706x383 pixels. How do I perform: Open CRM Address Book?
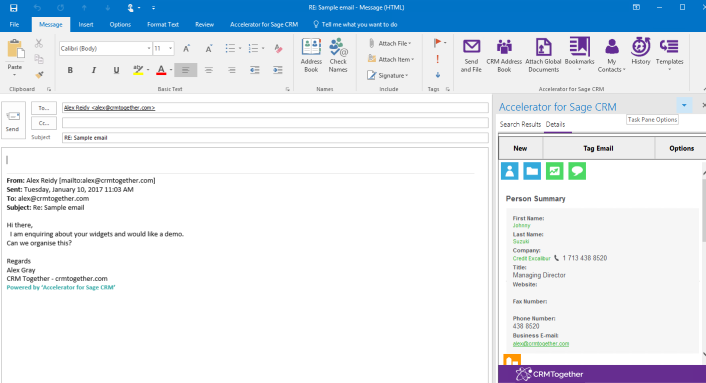tap(504, 55)
